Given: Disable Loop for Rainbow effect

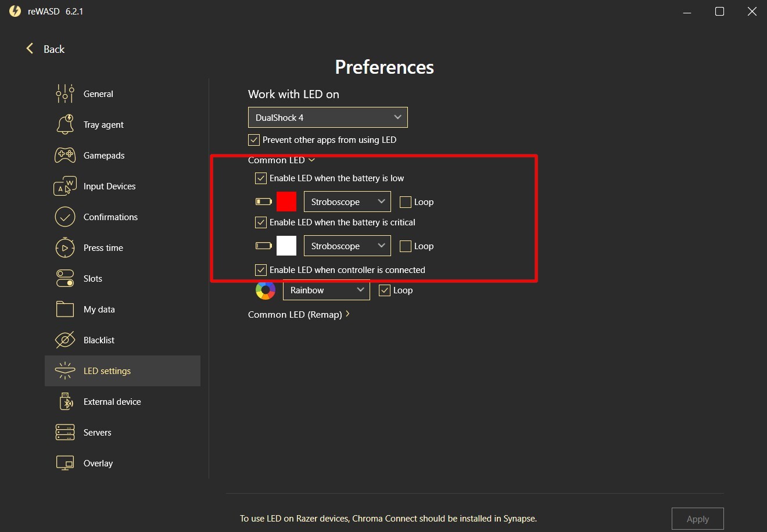Looking at the screenshot, I should coord(385,290).
